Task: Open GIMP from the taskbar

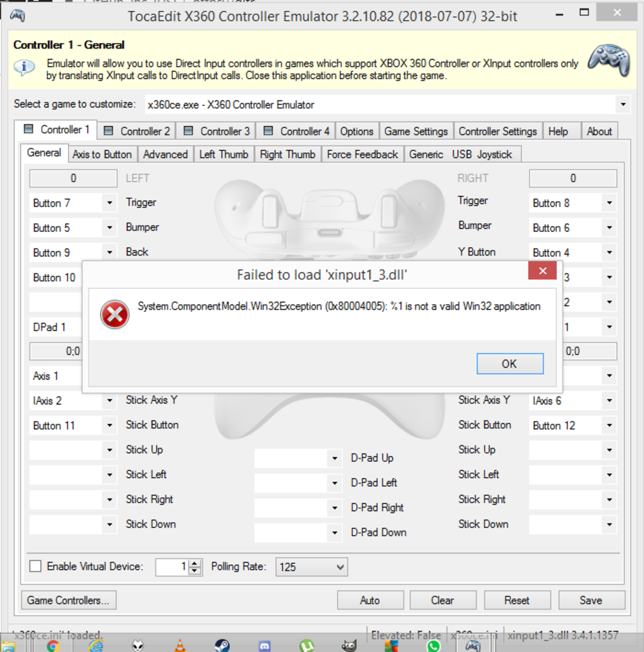Action: click(349, 645)
